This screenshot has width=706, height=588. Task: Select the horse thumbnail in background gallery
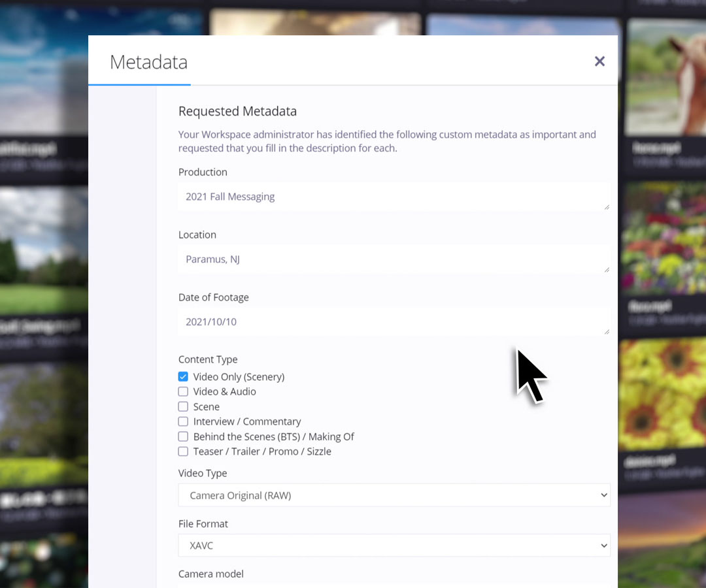click(665, 76)
